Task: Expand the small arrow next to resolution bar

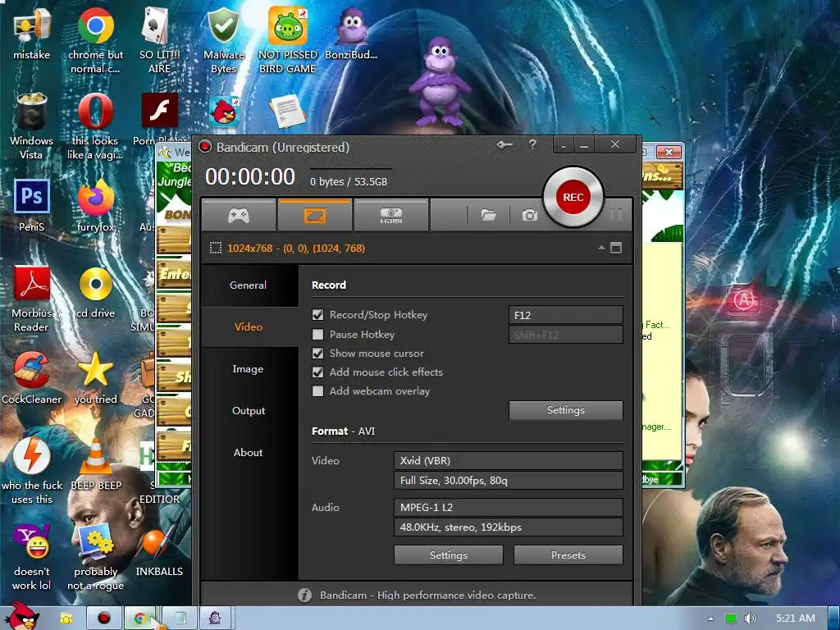Action: [601, 248]
